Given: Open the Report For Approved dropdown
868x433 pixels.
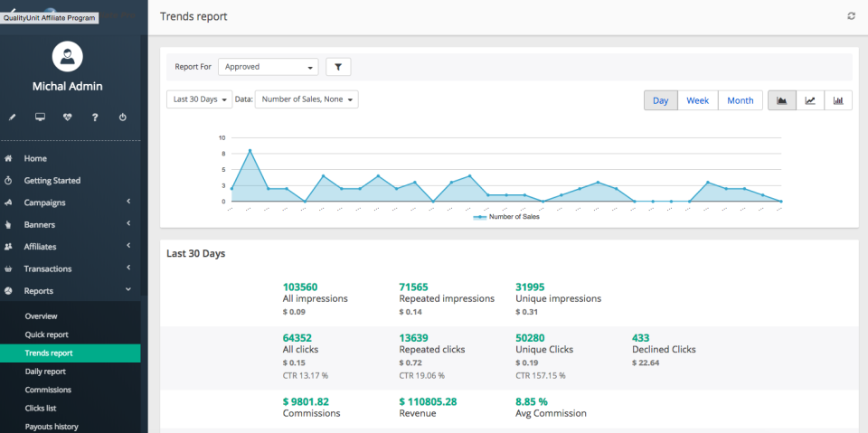Looking at the screenshot, I should 269,67.
